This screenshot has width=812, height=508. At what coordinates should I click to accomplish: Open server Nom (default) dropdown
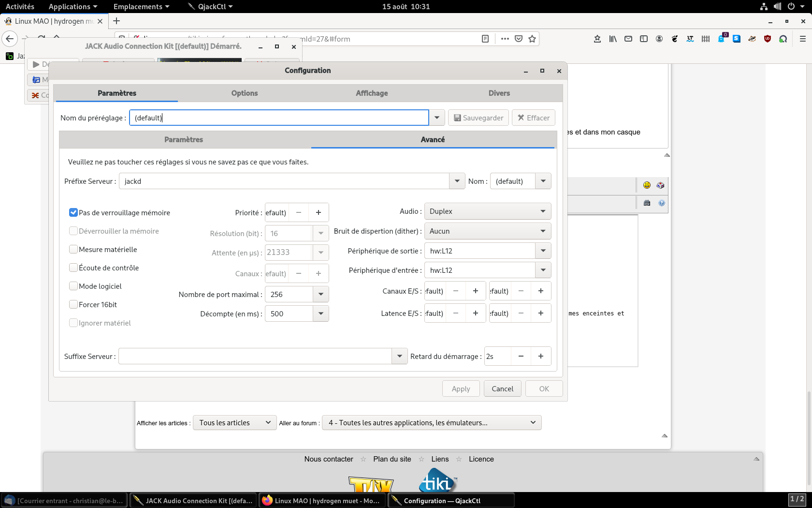543,181
